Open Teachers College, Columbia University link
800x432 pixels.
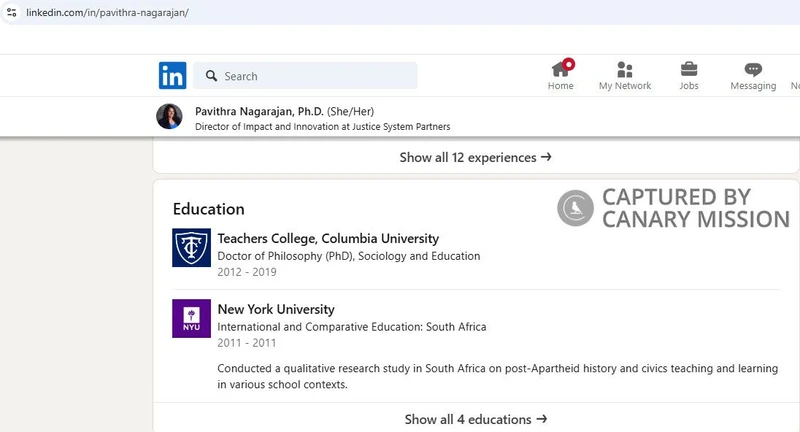[x=328, y=239]
